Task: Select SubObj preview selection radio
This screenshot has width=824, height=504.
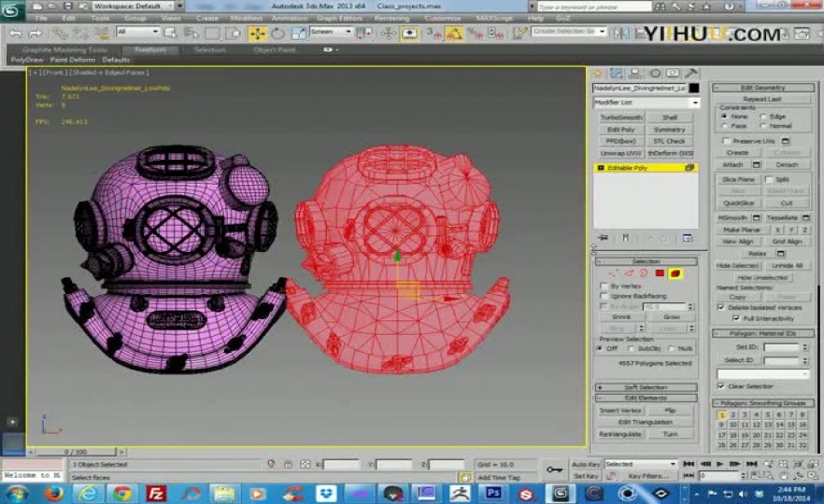Action: [632, 349]
